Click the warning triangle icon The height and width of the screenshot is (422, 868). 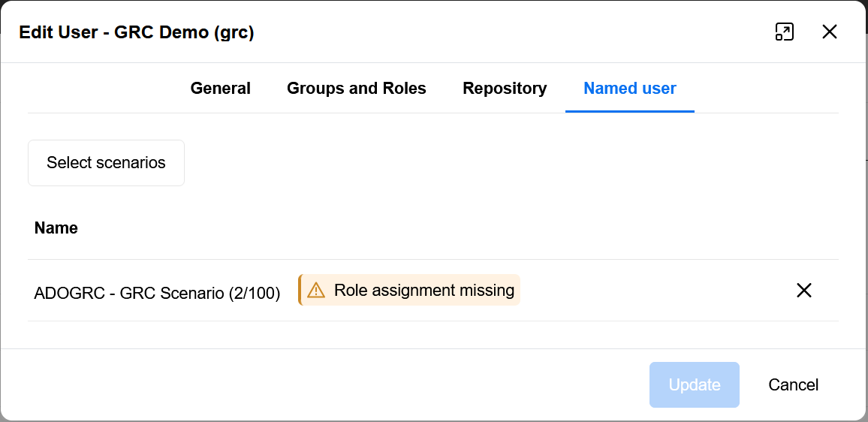point(316,291)
